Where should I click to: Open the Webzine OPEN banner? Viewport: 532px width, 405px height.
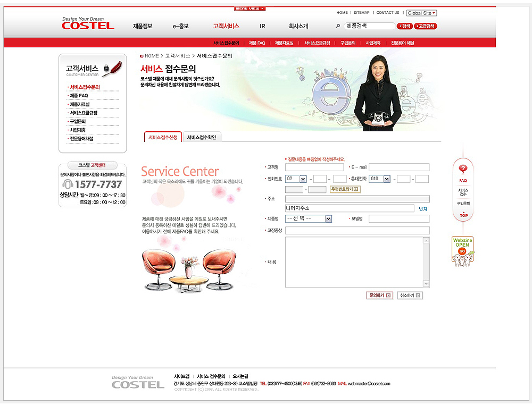(x=462, y=251)
